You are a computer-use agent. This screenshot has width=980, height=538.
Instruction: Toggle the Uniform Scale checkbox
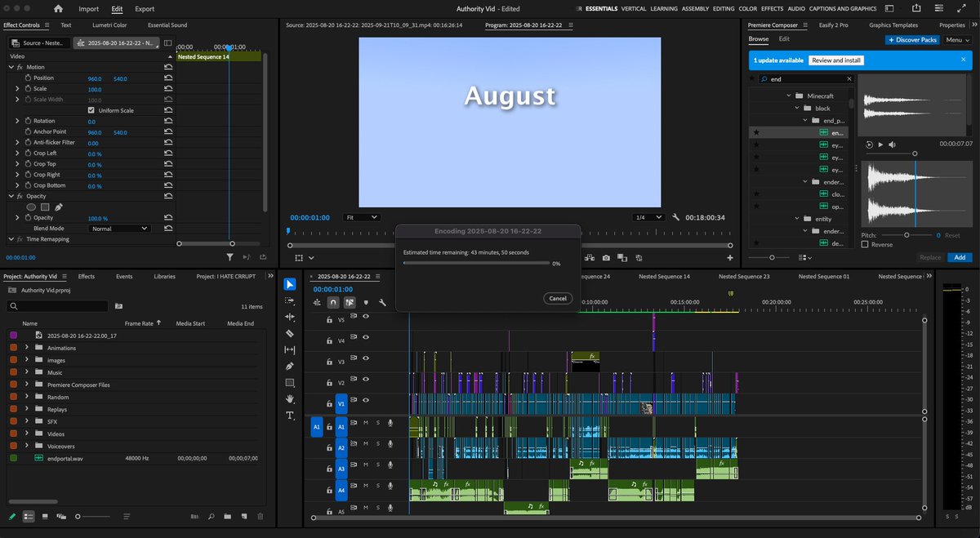pyautogui.click(x=91, y=110)
